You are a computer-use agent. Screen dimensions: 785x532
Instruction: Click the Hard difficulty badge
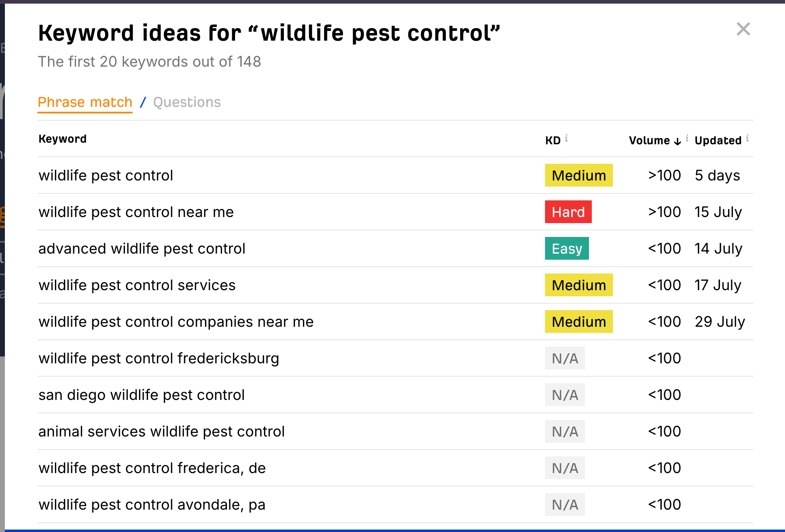pyautogui.click(x=568, y=212)
